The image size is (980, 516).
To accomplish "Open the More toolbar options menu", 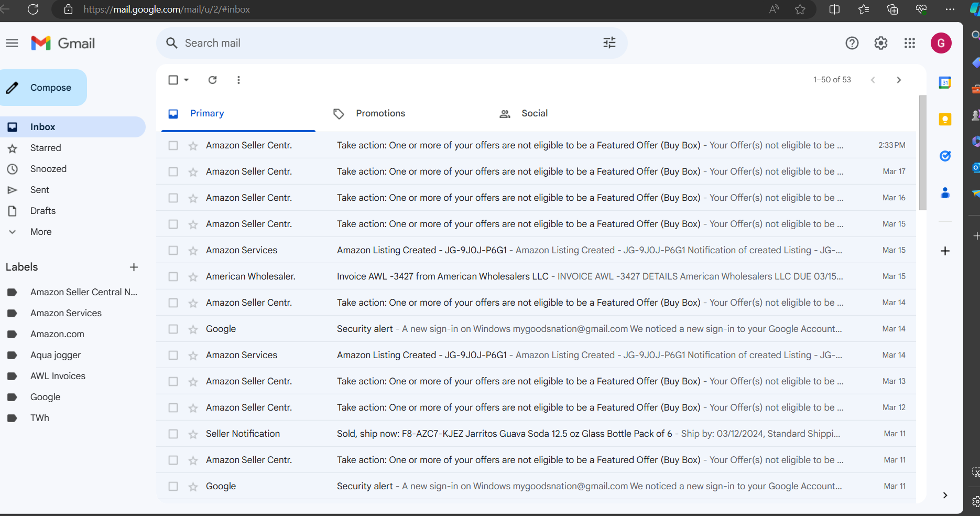I will (238, 80).
